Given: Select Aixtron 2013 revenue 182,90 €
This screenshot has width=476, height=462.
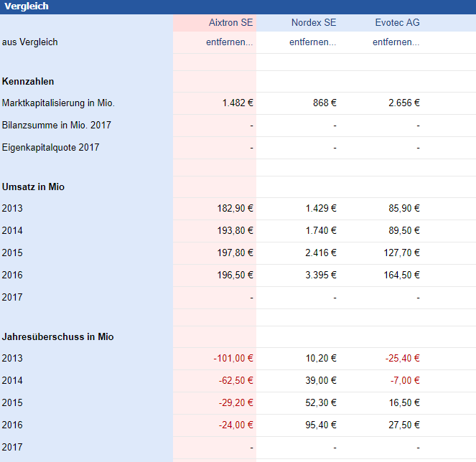Looking at the screenshot, I should coord(235,208).
